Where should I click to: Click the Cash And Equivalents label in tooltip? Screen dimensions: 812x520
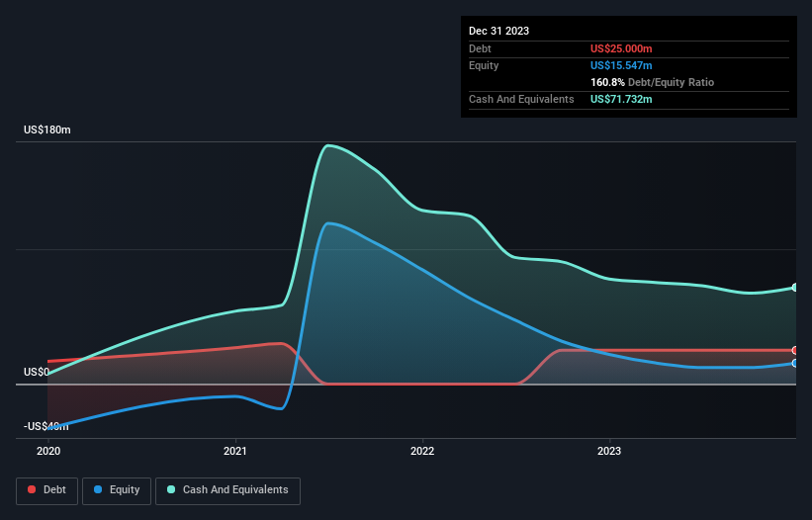pos(521,99)
